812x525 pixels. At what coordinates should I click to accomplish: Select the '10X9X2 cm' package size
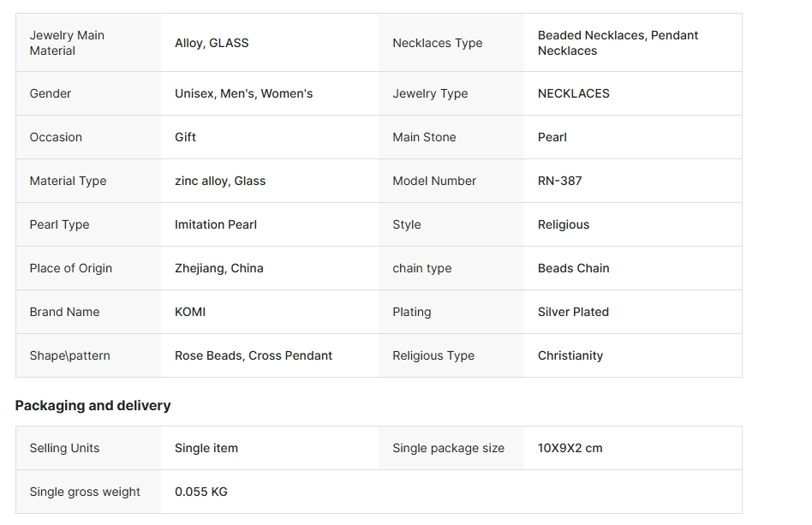(570, 448)
